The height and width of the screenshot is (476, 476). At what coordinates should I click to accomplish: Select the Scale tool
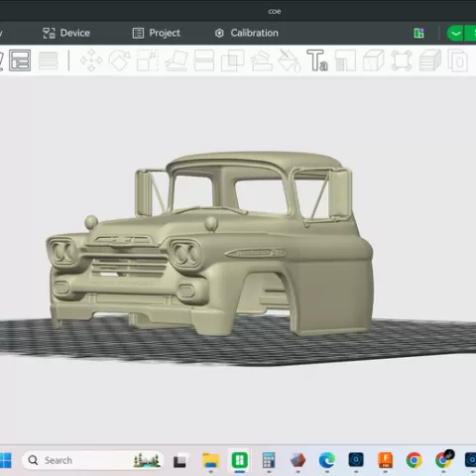click(148, 60)
